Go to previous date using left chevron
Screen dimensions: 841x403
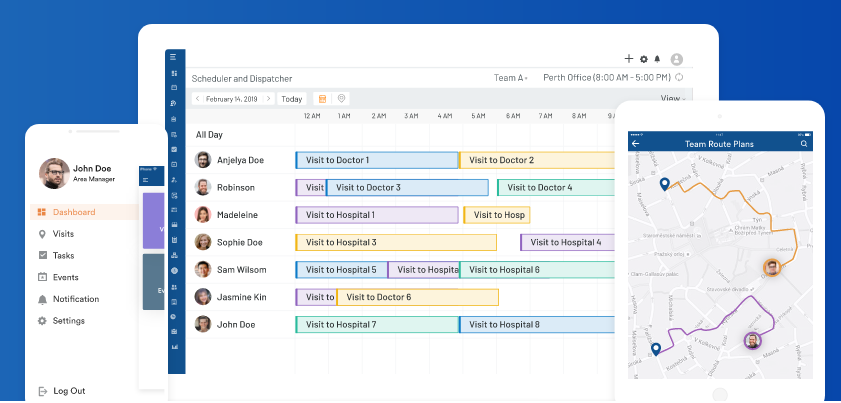[198, 99]
